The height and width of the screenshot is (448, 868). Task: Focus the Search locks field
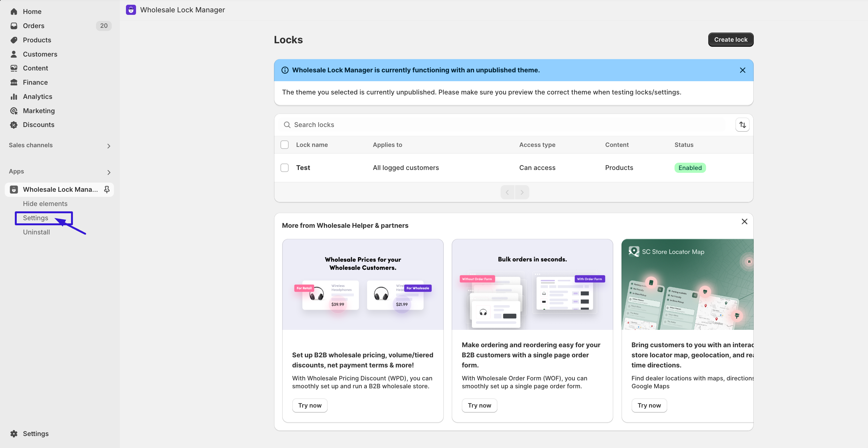(x=502, y=125)
